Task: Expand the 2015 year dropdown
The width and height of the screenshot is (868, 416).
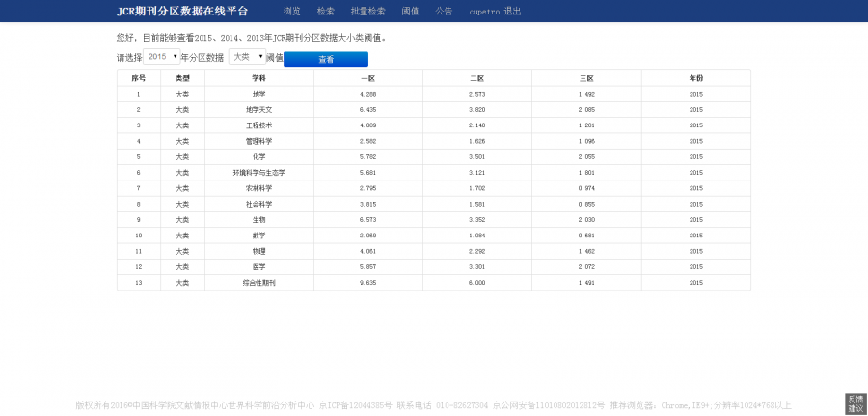Action: tap(162, 57)
